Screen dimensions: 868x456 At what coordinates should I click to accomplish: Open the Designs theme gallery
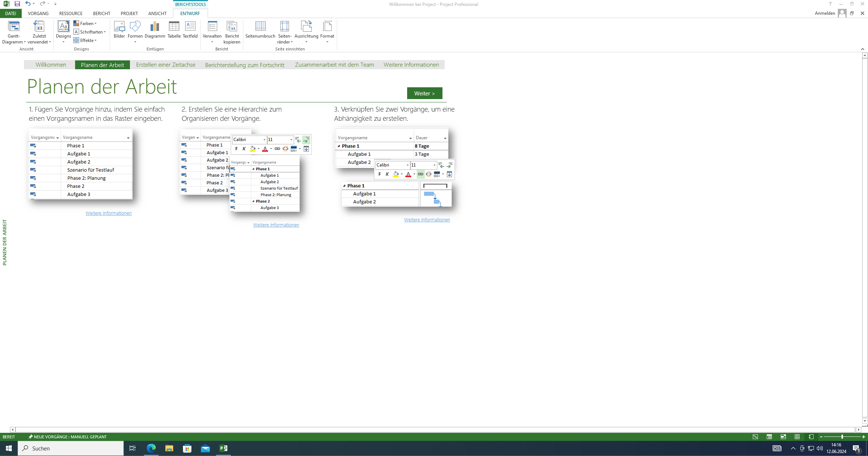pos(63,32)
